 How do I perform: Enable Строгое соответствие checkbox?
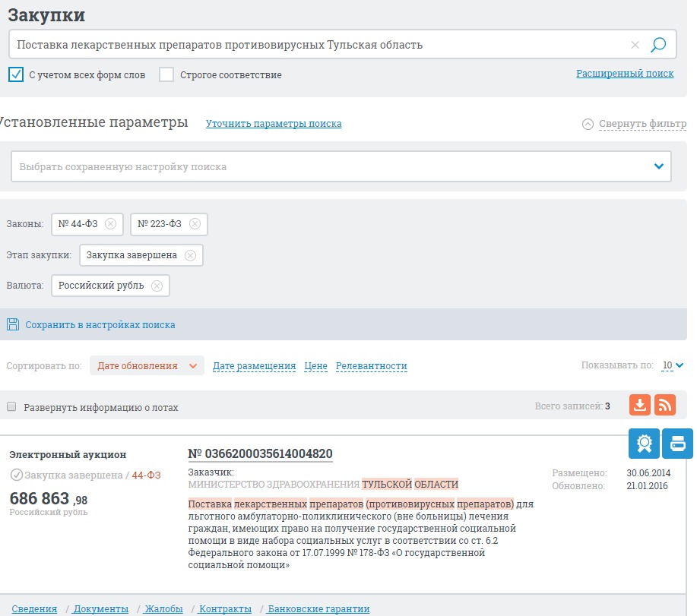click(166, 74)
